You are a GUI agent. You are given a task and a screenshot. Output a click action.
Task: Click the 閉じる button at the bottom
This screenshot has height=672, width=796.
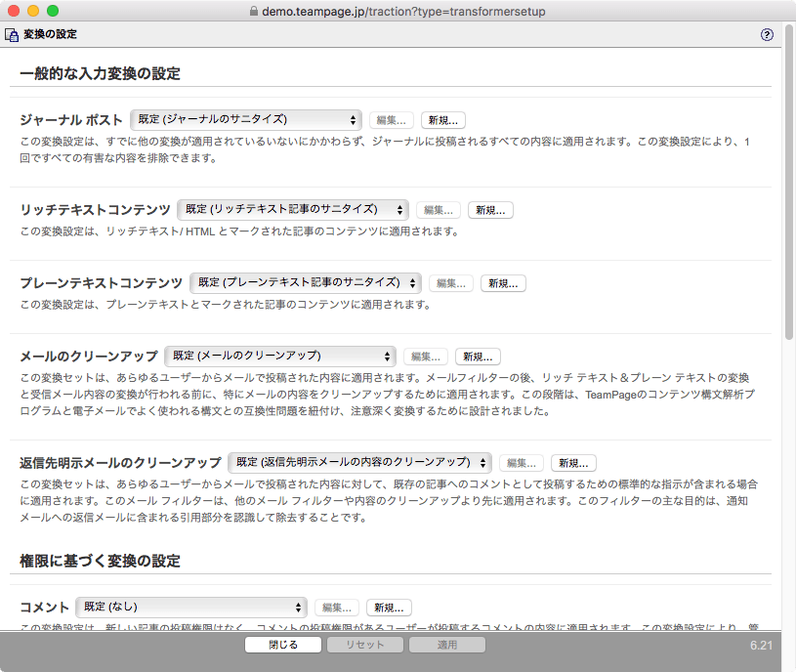(282, 645)
